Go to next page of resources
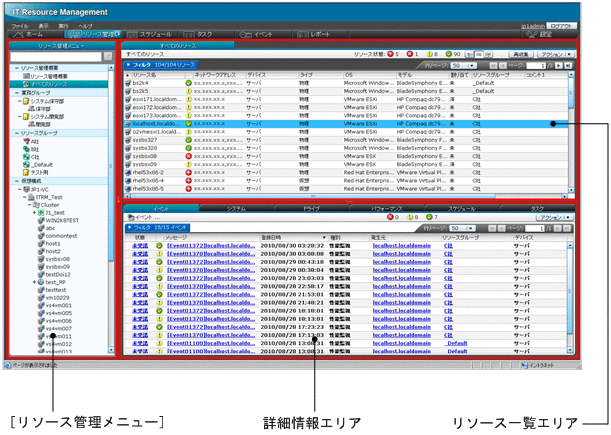This screenshot has width=611, height=435. point(559,65)
